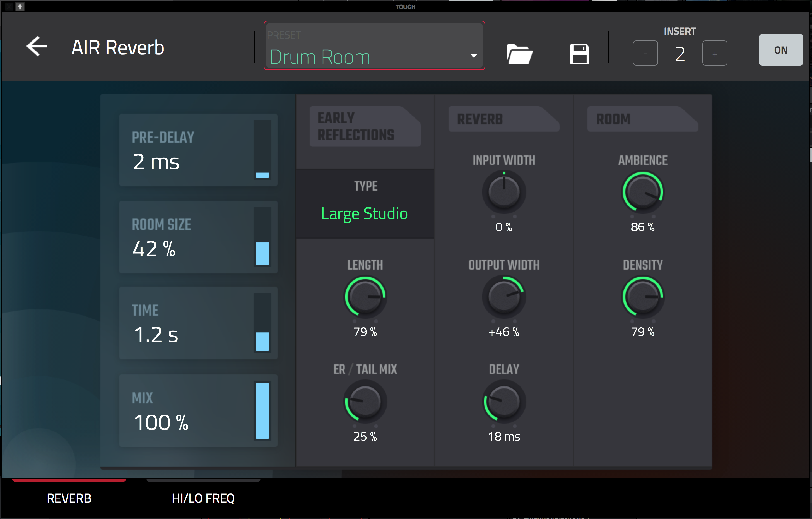Click the Delay knob
The width and height of the screenshot is (812, 519).
pyautogui.click(x=504, y=402)
